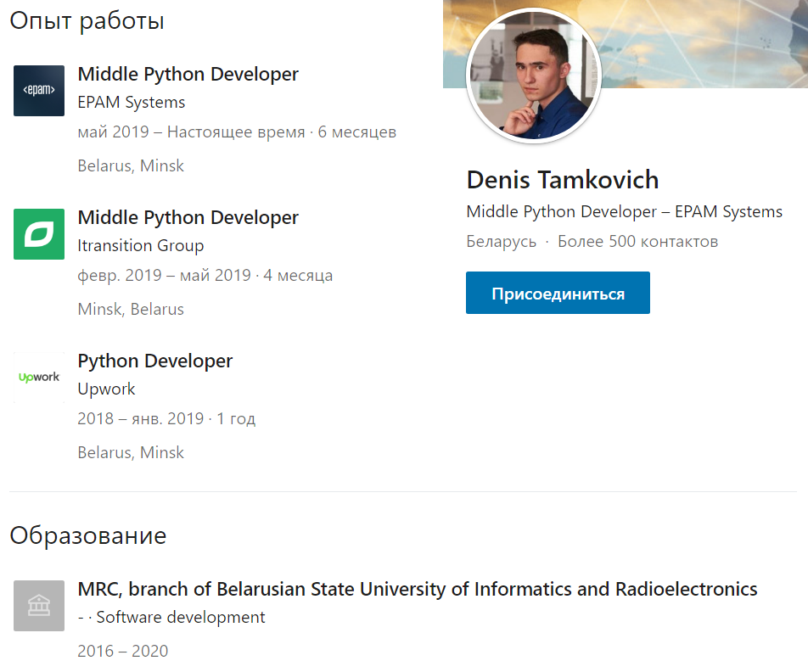Open Denis Tamkovich's round profile photo

534,76
